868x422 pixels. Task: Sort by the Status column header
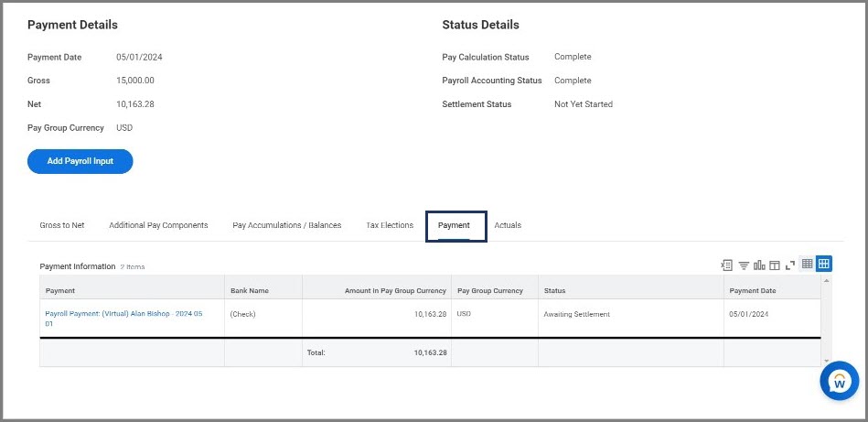[x=555, y=291]
